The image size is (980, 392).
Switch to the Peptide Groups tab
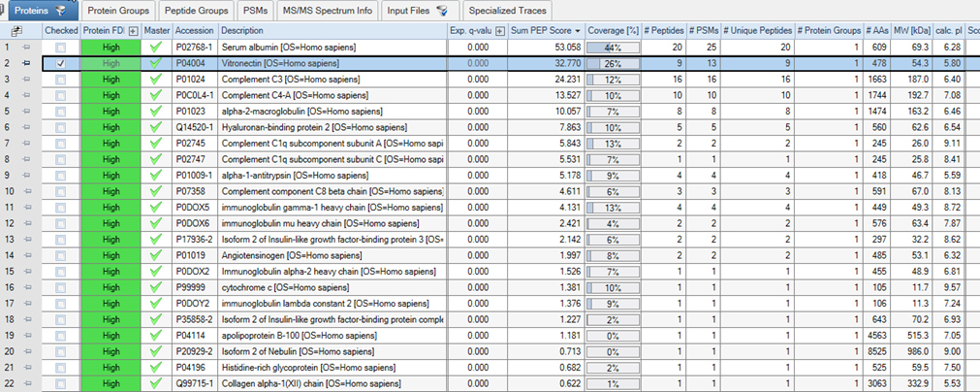[x=196, y=10]
